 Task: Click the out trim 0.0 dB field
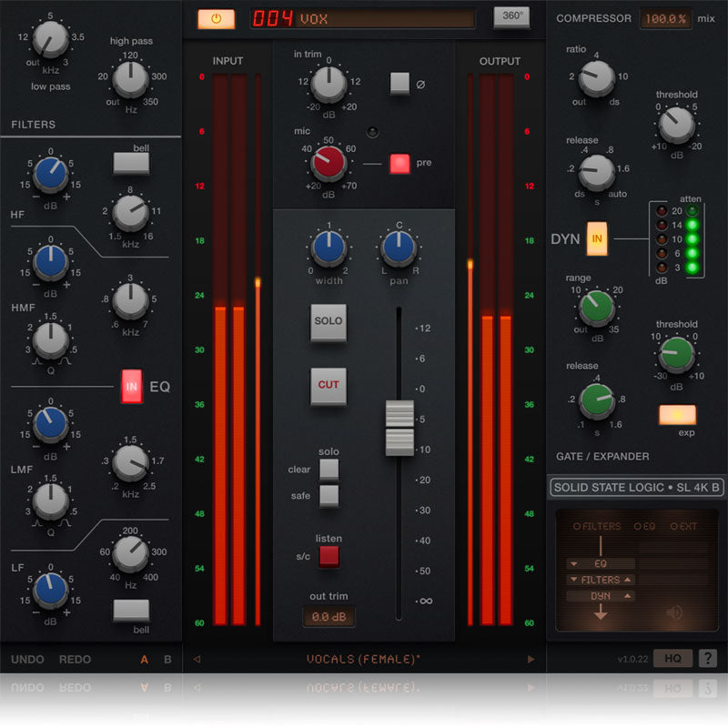point(329,617)
